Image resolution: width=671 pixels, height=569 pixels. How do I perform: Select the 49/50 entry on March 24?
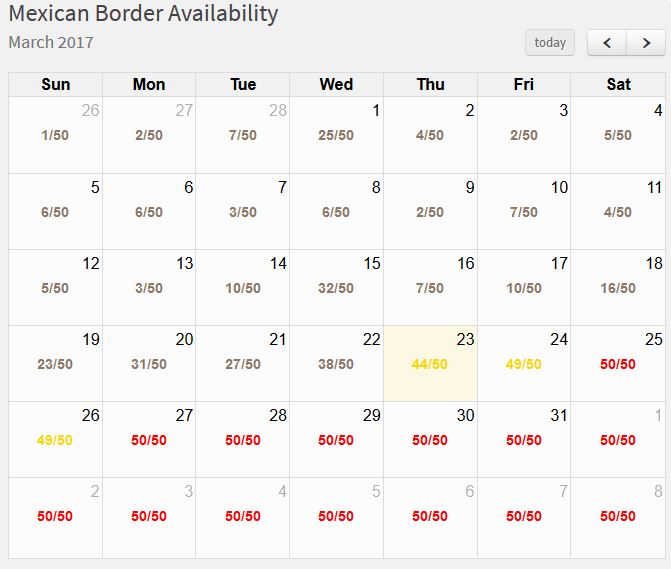(524, 364)
